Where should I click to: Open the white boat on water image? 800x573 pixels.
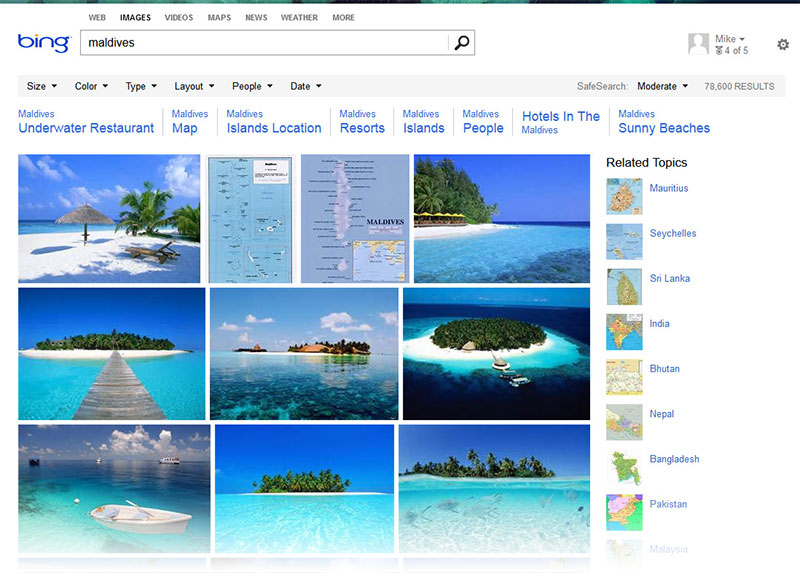point(114,488)
